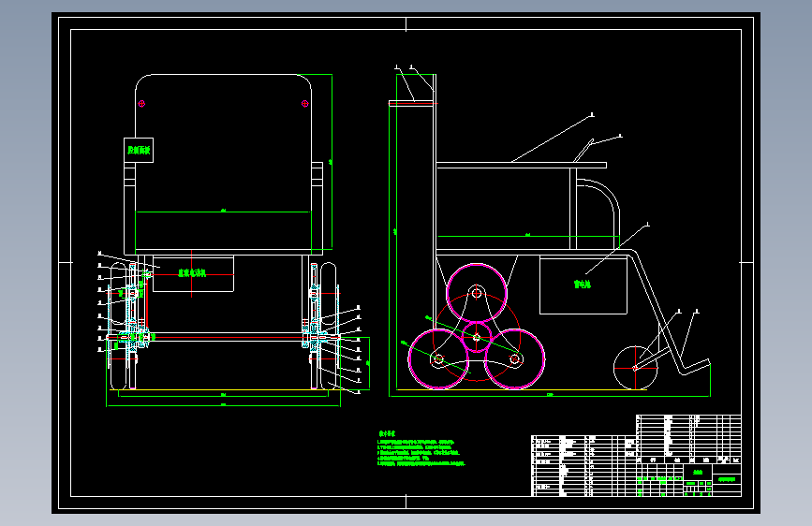Click the yellow ground line in the front view

coord(222,389)
